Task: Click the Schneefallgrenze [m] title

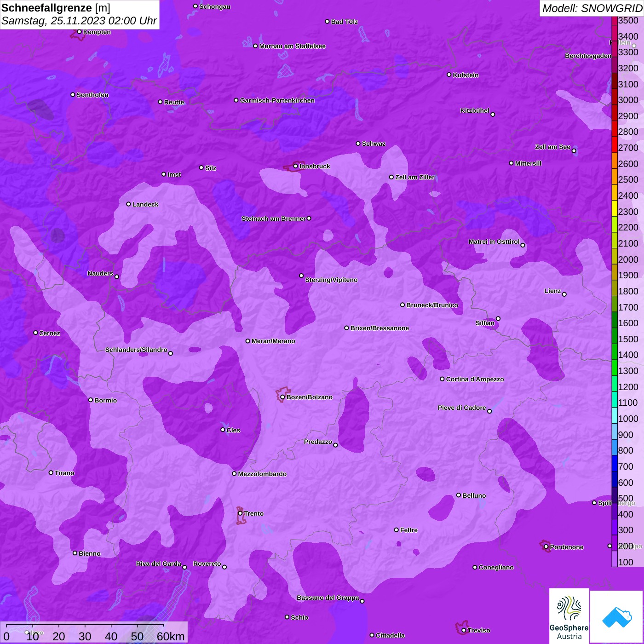Action: [56, 8]
